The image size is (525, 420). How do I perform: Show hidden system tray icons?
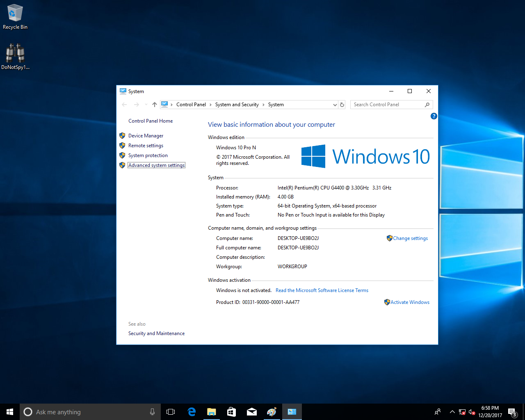coord(452,412)
